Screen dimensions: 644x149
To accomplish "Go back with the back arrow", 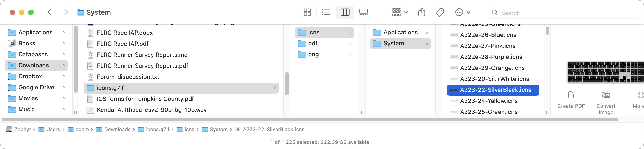I will (x=50, y=12).
